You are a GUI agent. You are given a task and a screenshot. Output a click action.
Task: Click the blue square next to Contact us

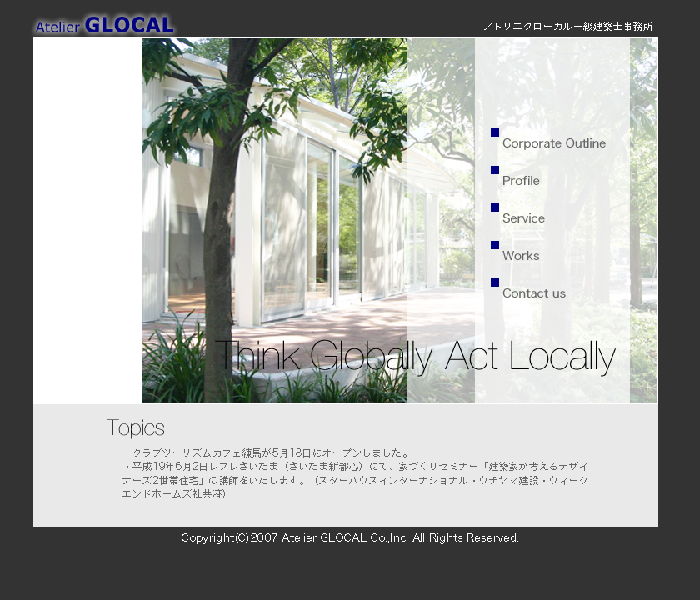point(495,282)
